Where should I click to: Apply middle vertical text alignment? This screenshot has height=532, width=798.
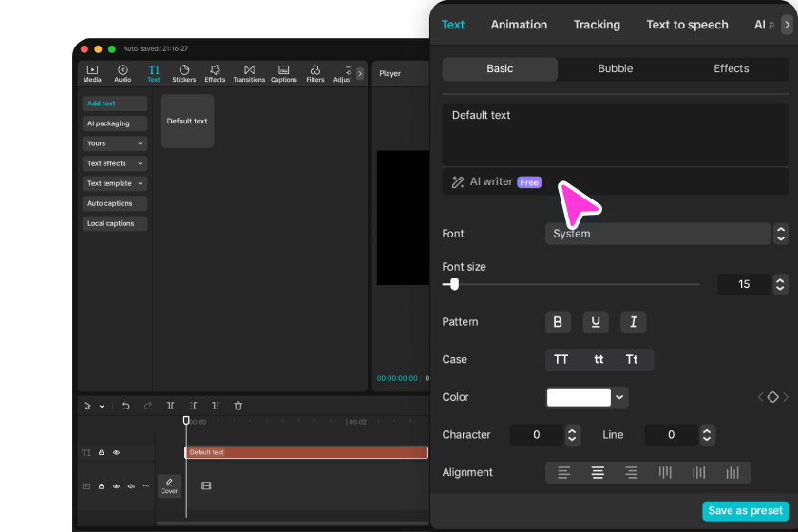click(x=699, y=472)
